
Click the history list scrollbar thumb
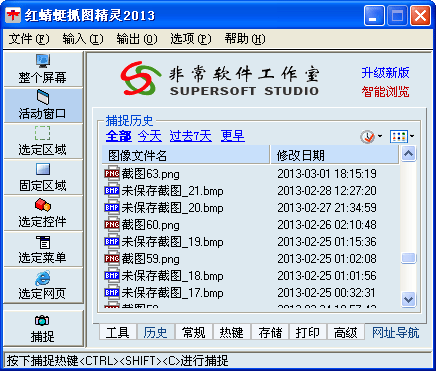coord(408,258)
